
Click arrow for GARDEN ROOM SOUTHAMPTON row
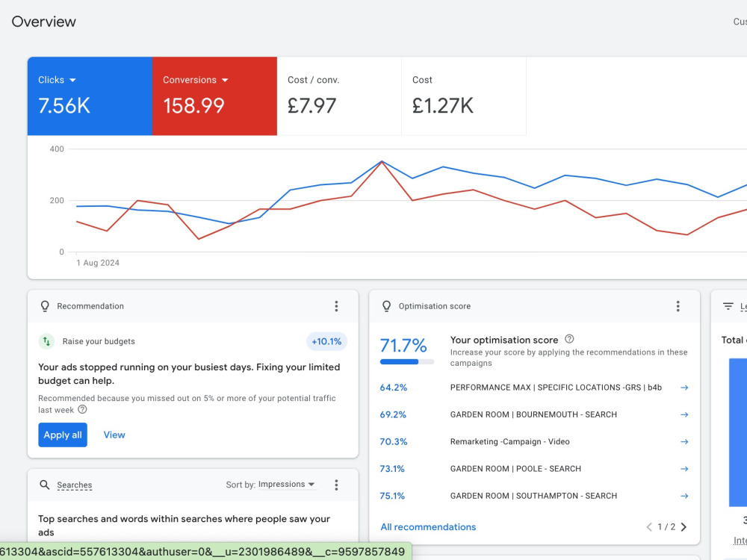(x=684, y=497)
